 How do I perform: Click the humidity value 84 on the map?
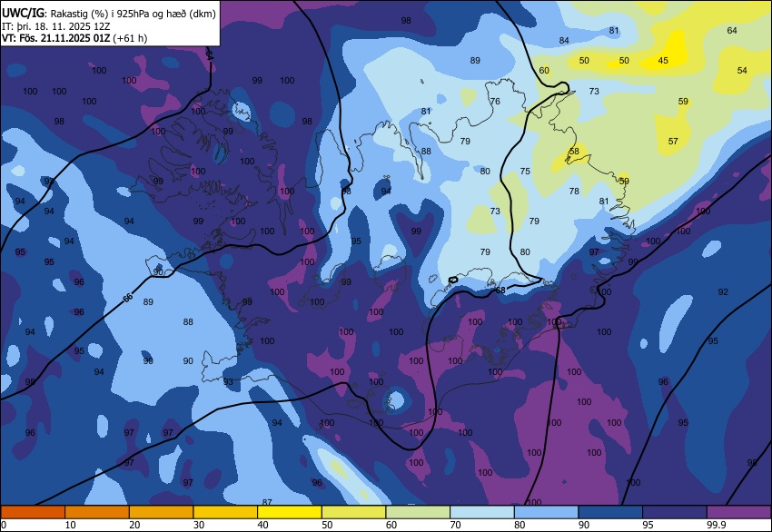[x=564, y=40]
